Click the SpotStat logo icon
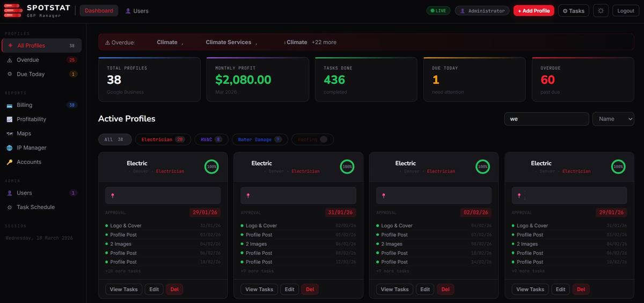Screen dimensions: 644x303 [13, 10]
